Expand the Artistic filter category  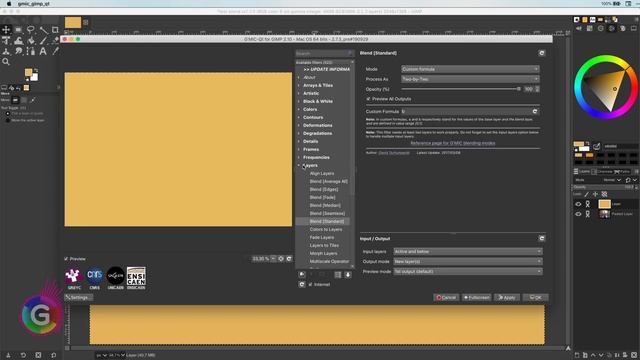(299, 93)
